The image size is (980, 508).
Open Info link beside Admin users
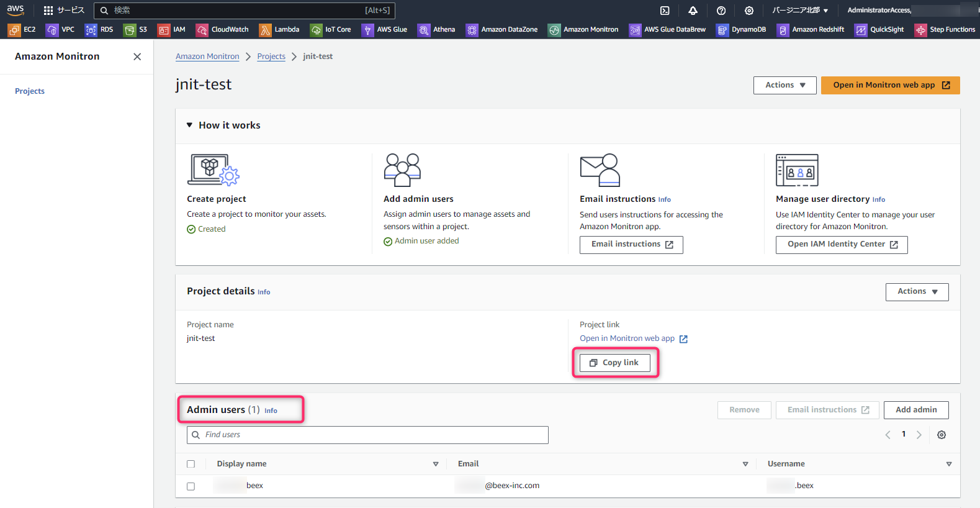[271, 410]
